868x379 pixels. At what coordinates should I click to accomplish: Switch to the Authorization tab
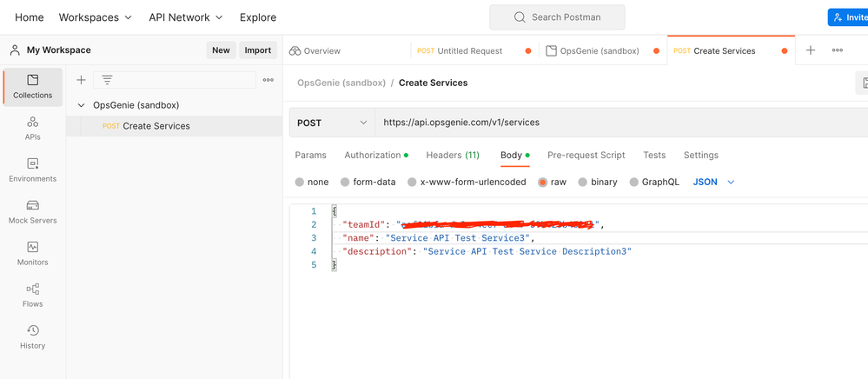pyautogui.click(x=376, y=155)
